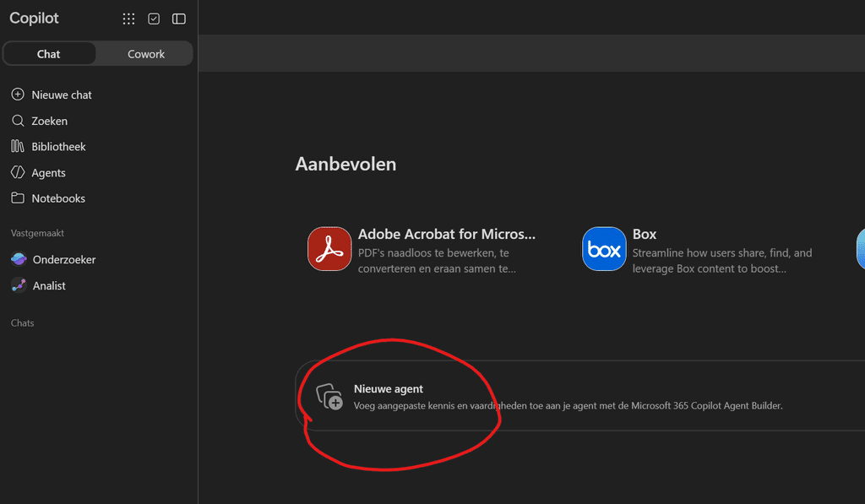Switch to the Chat tab
865x504 pixels.
click(48, 54)
